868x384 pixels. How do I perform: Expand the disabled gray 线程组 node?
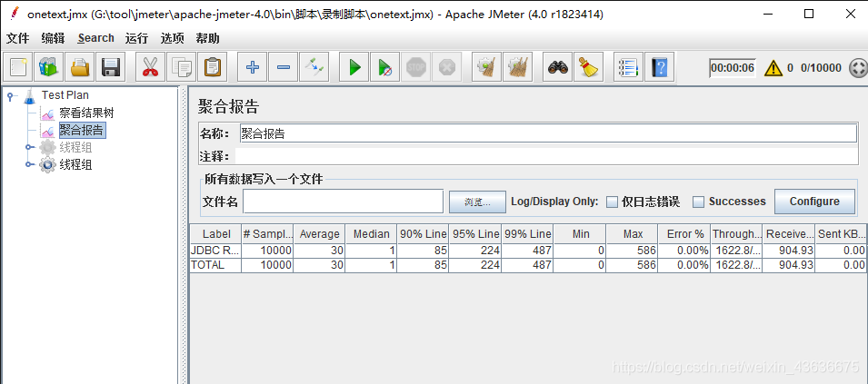(29, 147)
